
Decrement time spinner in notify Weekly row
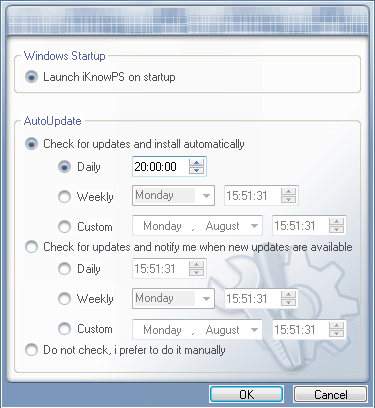tap(289, 302)
